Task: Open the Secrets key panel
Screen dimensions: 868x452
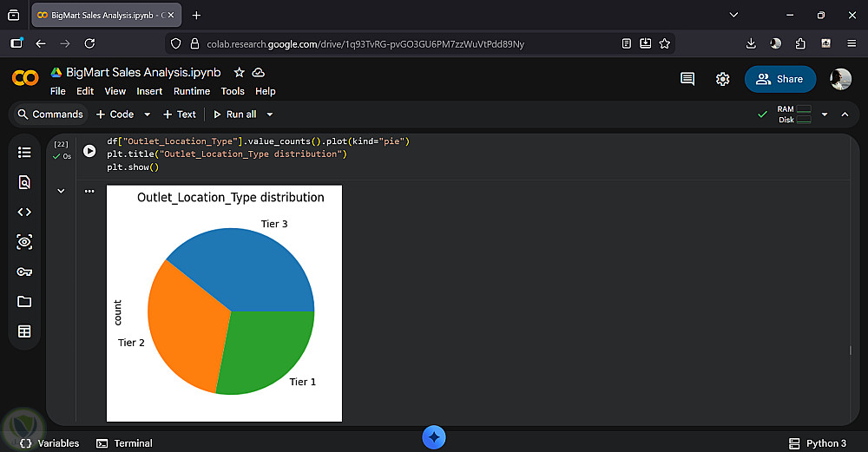Action: [x=24, y=272]
